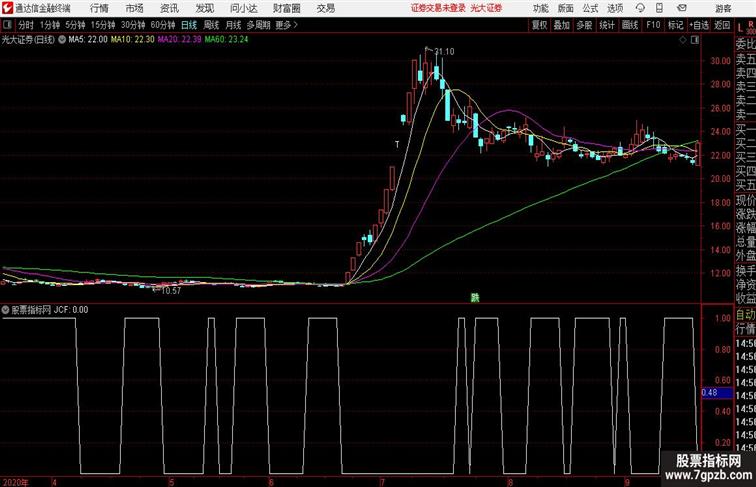
Task: Switch to 分时 period tab
Action: coord(26,25)
